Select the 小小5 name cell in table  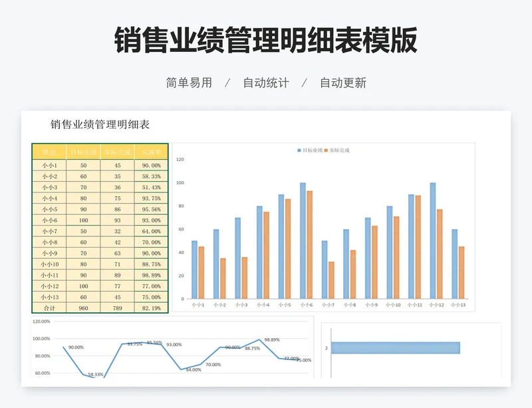[49, 209]
